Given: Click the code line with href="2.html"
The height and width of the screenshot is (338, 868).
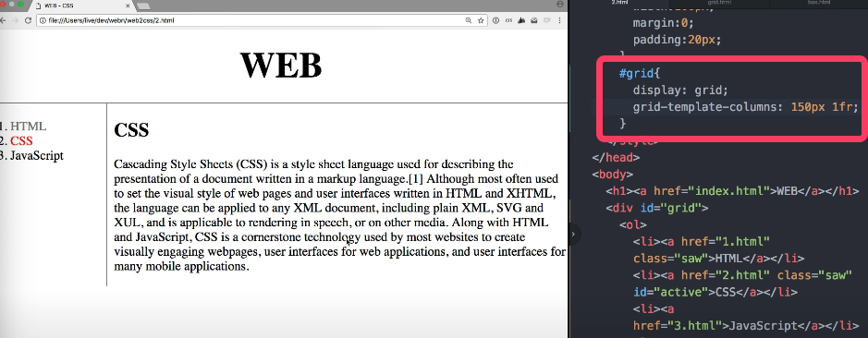Looking at the screenshot, I should point(742,275).
